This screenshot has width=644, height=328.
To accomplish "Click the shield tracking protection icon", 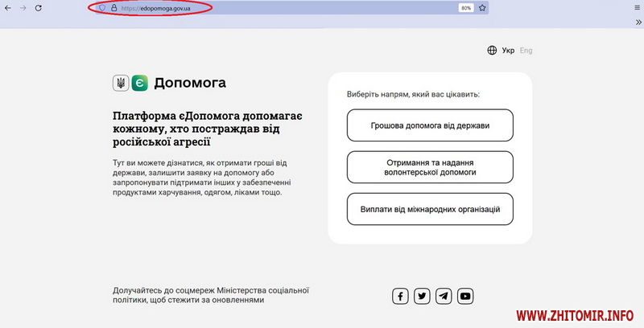I will (x=102, y=7).
